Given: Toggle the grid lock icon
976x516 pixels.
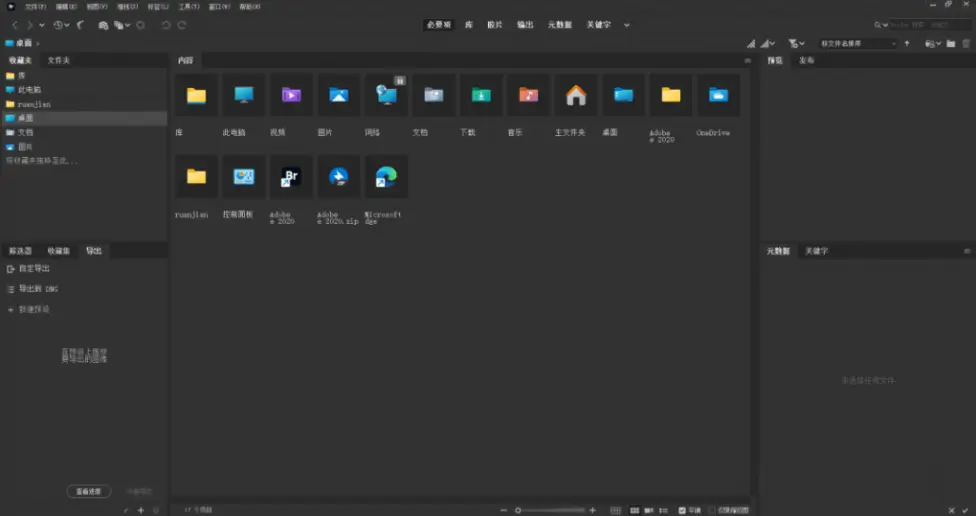Looking at the screenshot, I should (x=616, y=510).
